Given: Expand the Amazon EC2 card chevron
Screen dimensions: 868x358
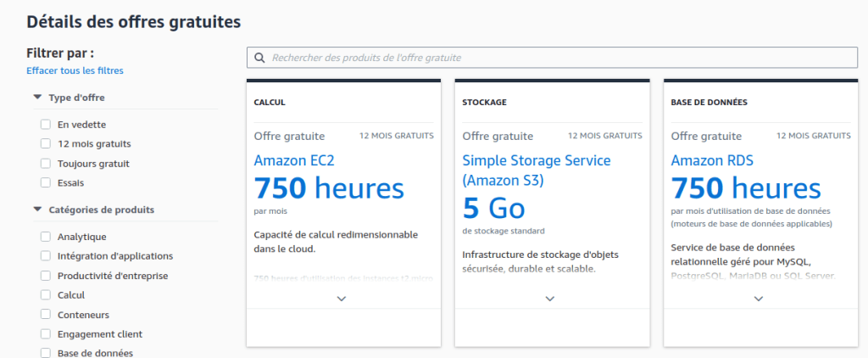Looking at the screenshot, I should tap(342, 299).
